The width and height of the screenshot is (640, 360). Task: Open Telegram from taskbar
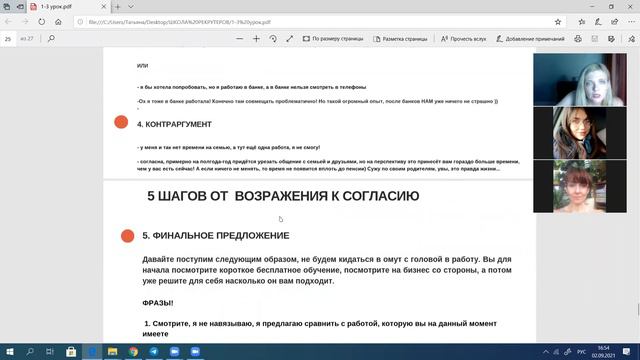pos(154,351)
